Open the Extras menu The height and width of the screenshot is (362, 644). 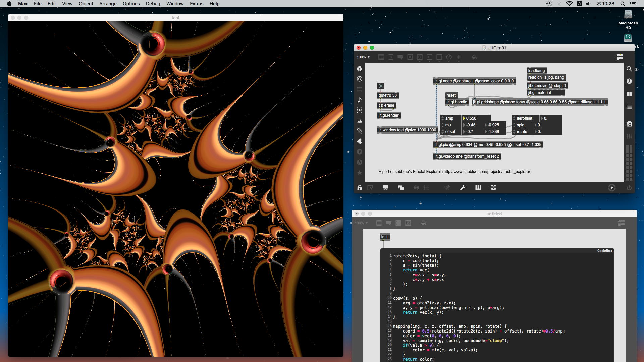(x=197, y=4)
